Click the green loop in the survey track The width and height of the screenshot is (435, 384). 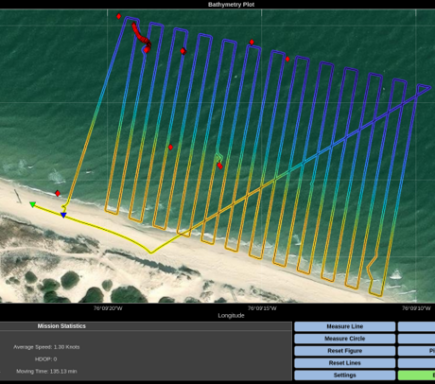(219, 157)
